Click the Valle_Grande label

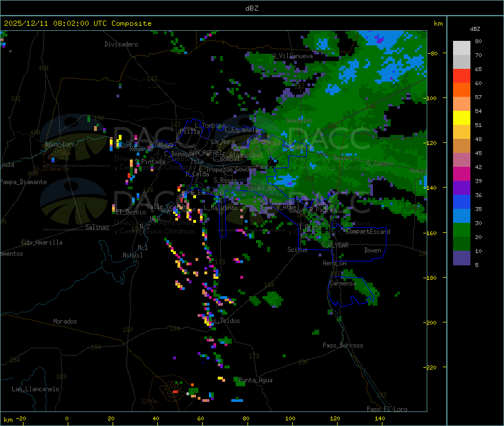[x=166, y=206]
